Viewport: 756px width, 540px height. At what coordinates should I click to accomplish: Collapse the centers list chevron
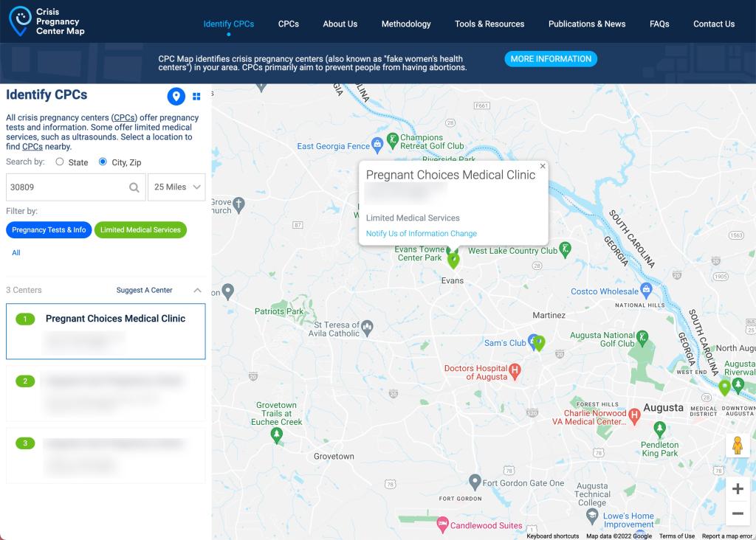coord(197,291)
